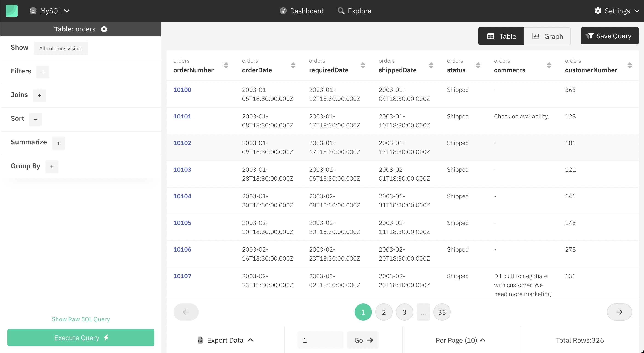Go to pagination page 3
The height and width of the screenshot is (353, 644).
coord(405,312)
